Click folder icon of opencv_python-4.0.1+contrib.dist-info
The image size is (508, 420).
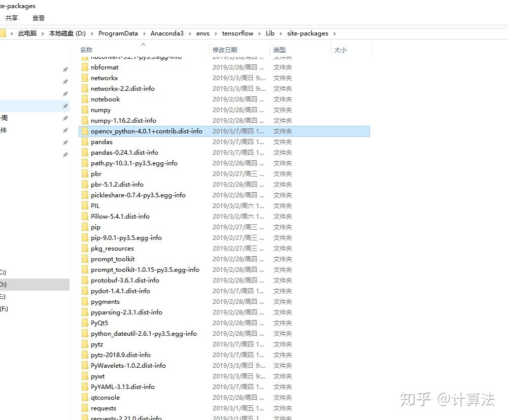tap(85, 131)
